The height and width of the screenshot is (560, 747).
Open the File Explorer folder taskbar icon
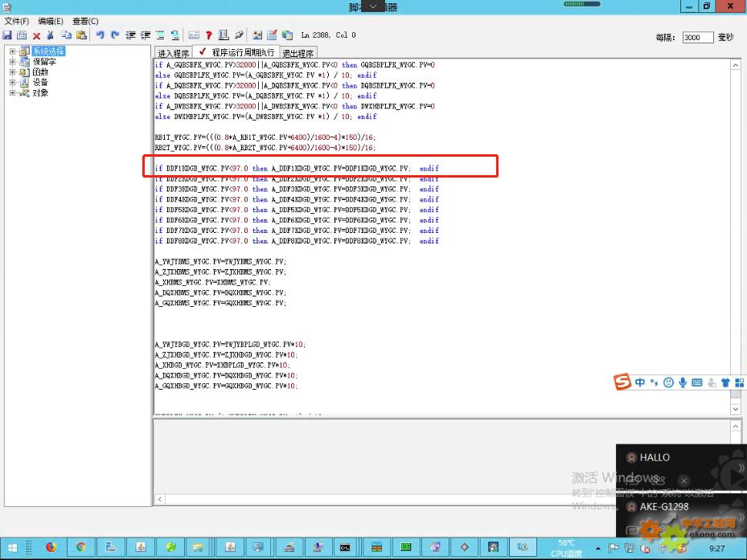point(198,548)
